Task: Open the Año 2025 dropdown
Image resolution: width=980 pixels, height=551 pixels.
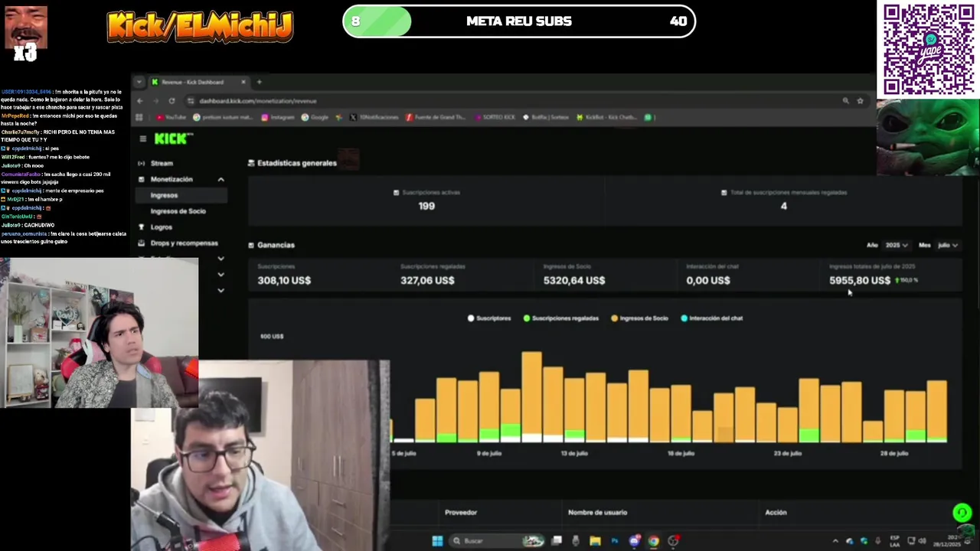Action: [x=897, y=245]
